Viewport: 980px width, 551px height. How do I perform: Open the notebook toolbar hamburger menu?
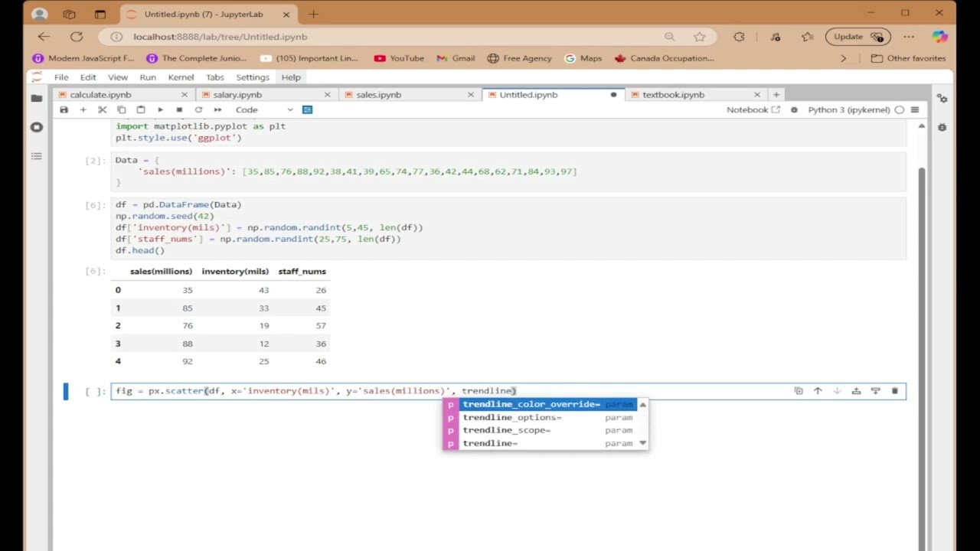pyautogui.click(x=915, y=109)
